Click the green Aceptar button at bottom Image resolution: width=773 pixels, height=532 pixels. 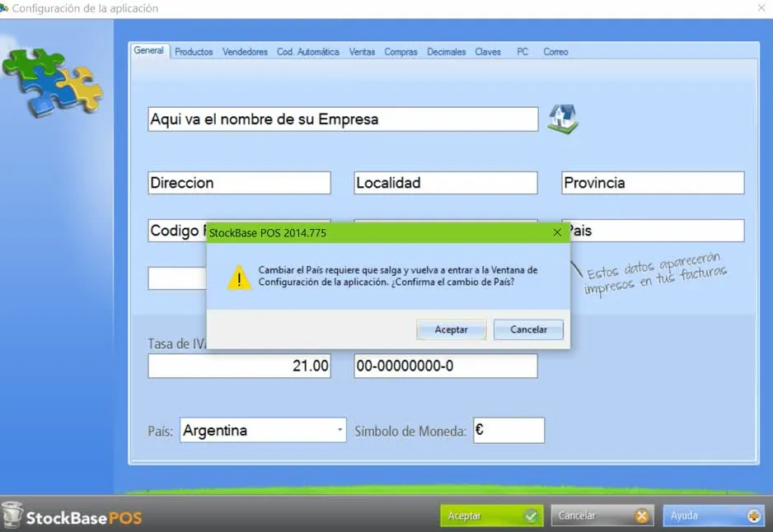click(x=491, y=516)
